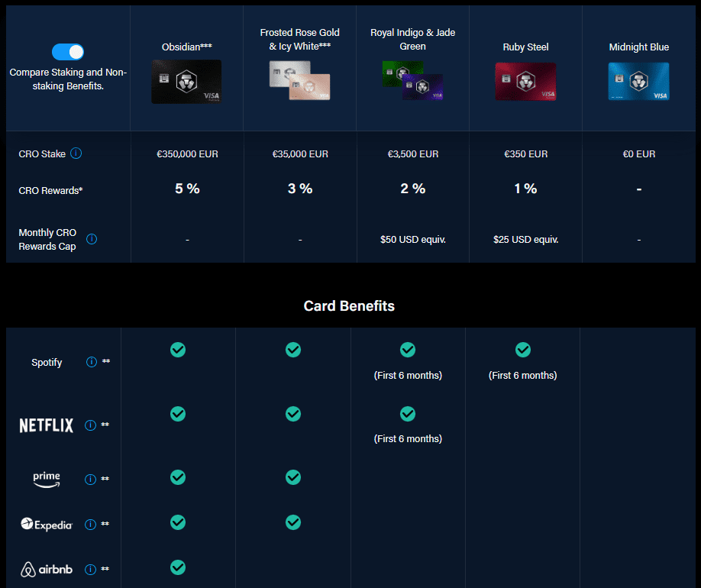This screenshot has height=588, width=701.
Task: Click the Spotify checkmark for Ruby Steel
Action: tap(523, 350)
